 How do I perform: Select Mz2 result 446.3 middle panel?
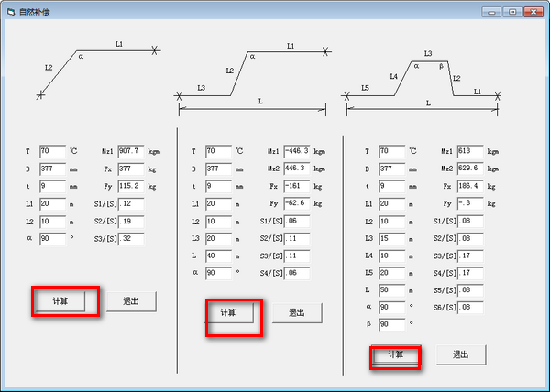point(297,169)
